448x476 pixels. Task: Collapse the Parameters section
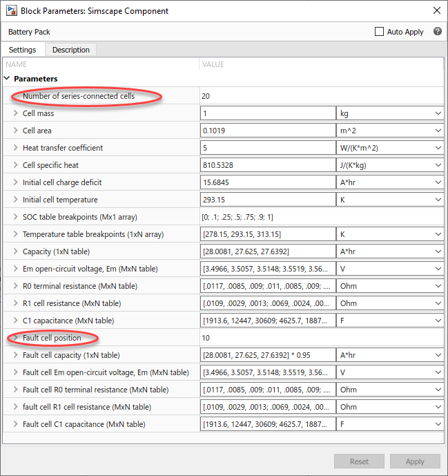pyautogui.click(x=7, y=78)
